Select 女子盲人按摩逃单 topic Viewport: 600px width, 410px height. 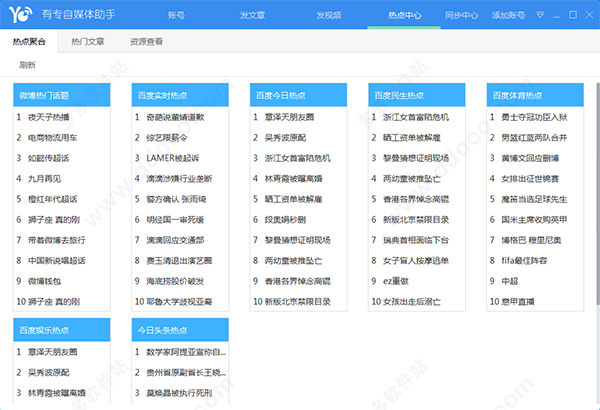(x=416, y=261)
